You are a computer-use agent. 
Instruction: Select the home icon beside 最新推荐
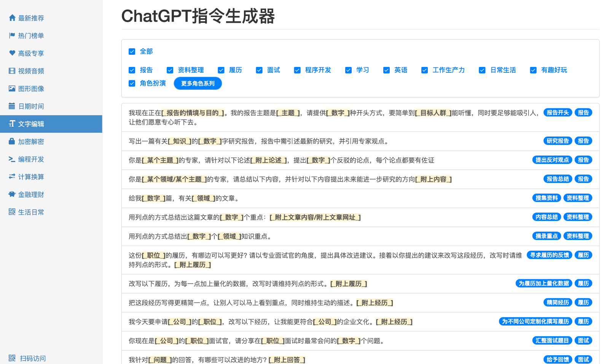12,18
